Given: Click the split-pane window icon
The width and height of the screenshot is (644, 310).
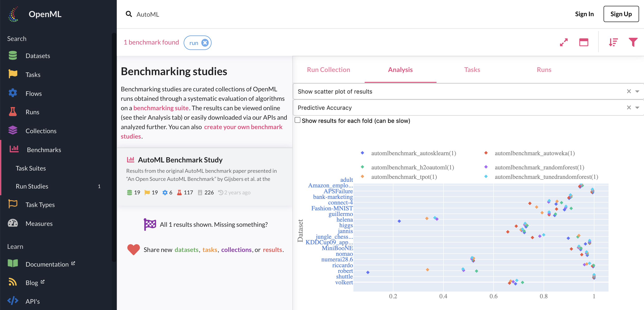Looking at the screenshot, I should [x=584, y=42].
